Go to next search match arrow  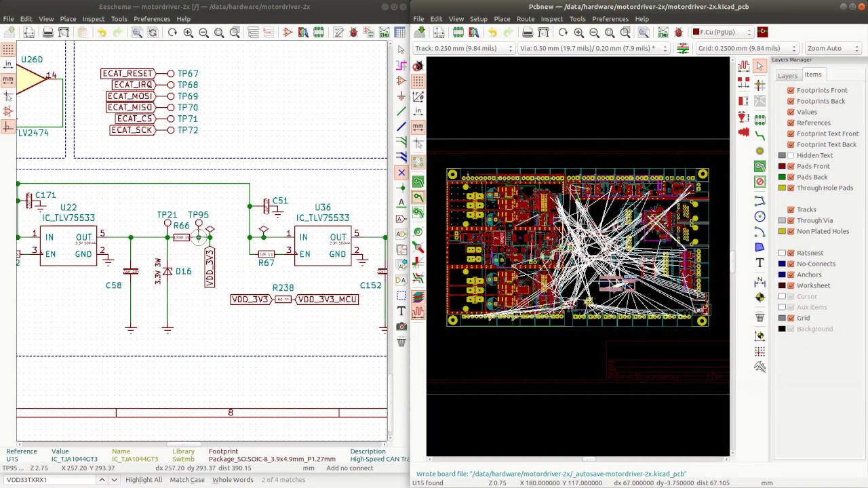point(114,480)
